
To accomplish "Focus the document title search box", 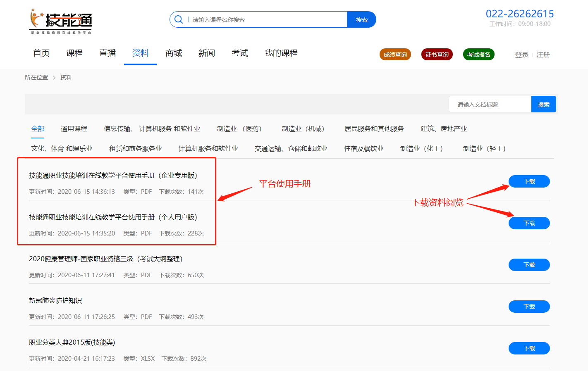I will (490, 105).
